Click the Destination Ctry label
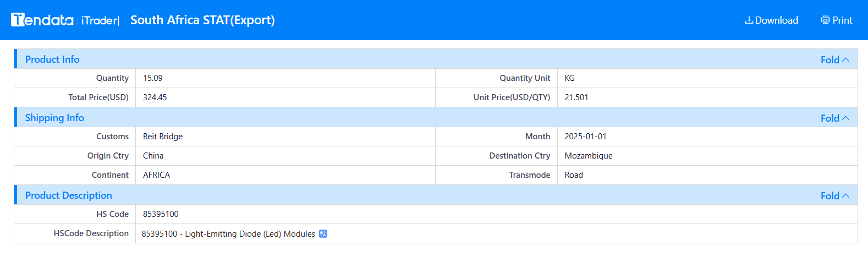Image resolution: width=868 pixels, height=256 pixels. (x=520, y=156)
